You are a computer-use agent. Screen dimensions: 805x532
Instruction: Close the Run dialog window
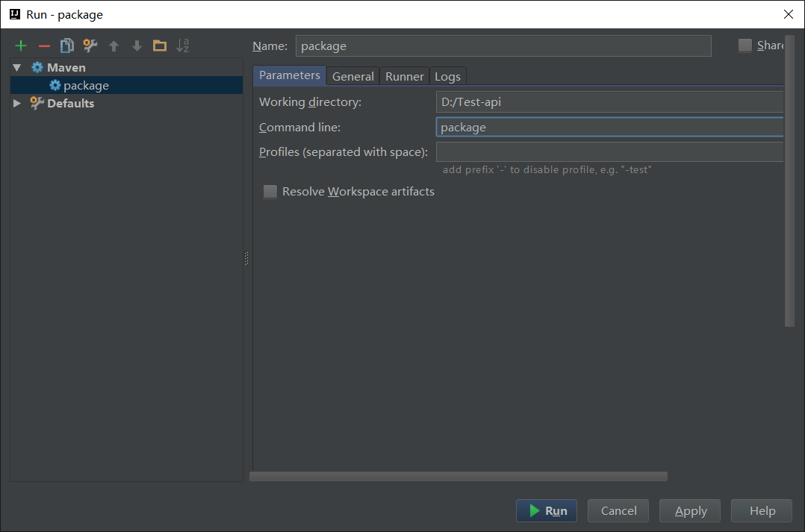tap(789, 14)
